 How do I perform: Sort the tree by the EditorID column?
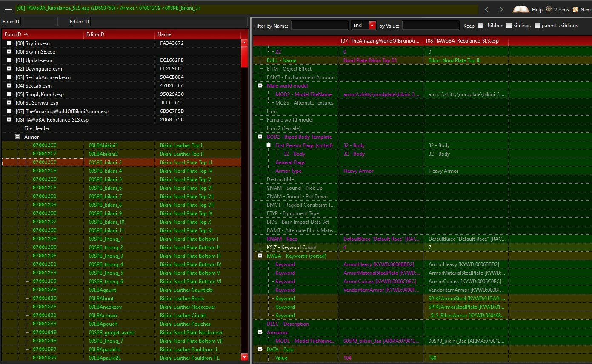(x=119, y=34)
